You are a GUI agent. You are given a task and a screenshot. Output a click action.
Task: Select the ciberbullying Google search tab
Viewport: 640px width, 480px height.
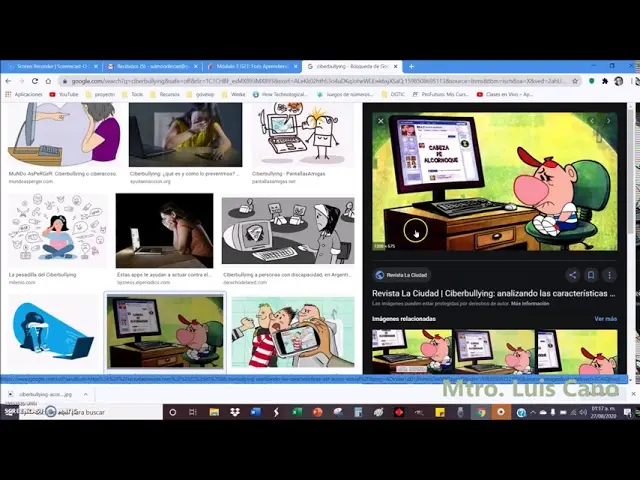[352, 66]
